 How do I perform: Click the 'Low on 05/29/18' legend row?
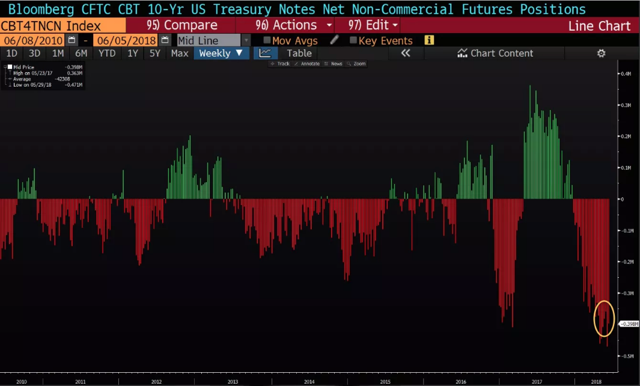pos(47,85)
